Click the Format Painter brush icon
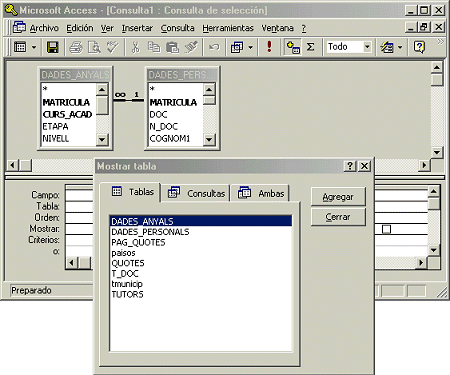The height and width of the screenshot is (375, 450). [191, 47]
